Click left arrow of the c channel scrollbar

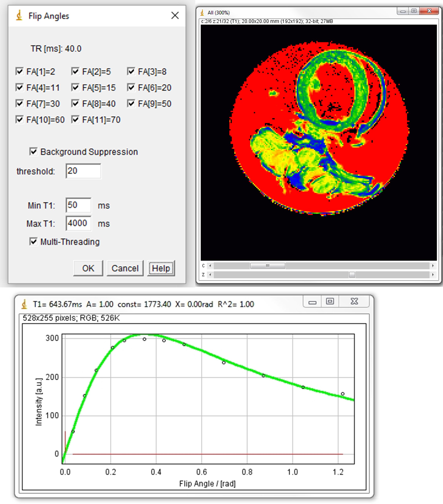coord(210,266)
